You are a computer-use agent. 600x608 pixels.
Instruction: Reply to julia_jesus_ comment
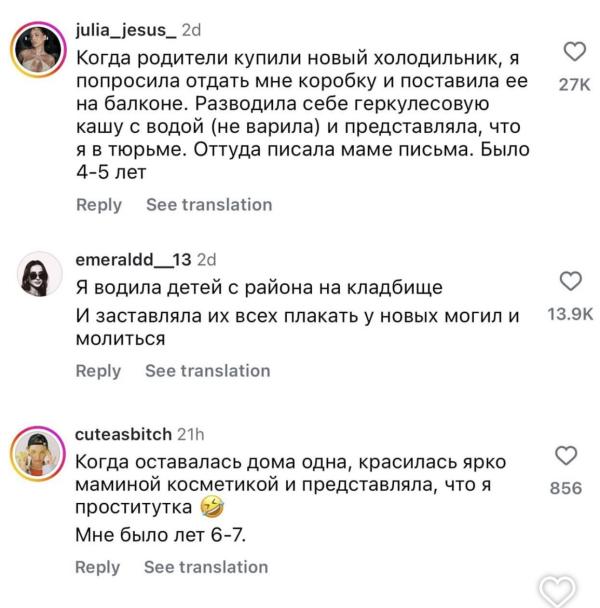[x=99, y=205]
